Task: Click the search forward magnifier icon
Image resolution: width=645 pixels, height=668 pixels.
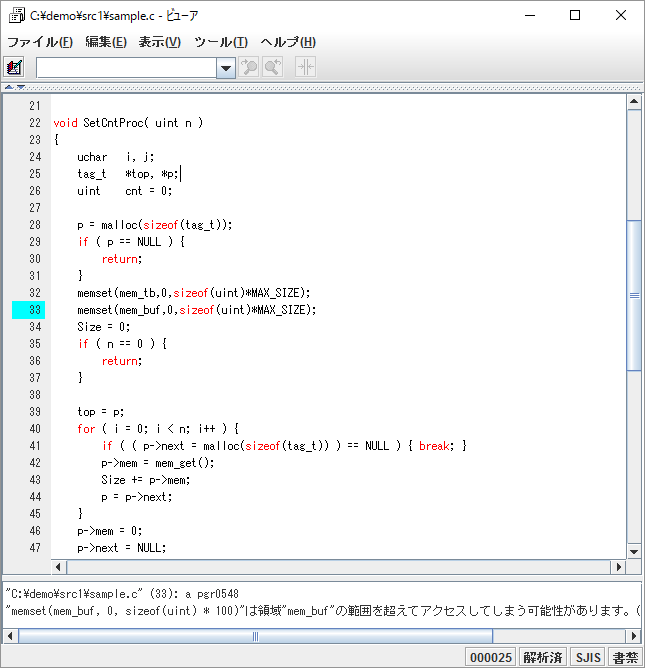Action: [249, 67]
